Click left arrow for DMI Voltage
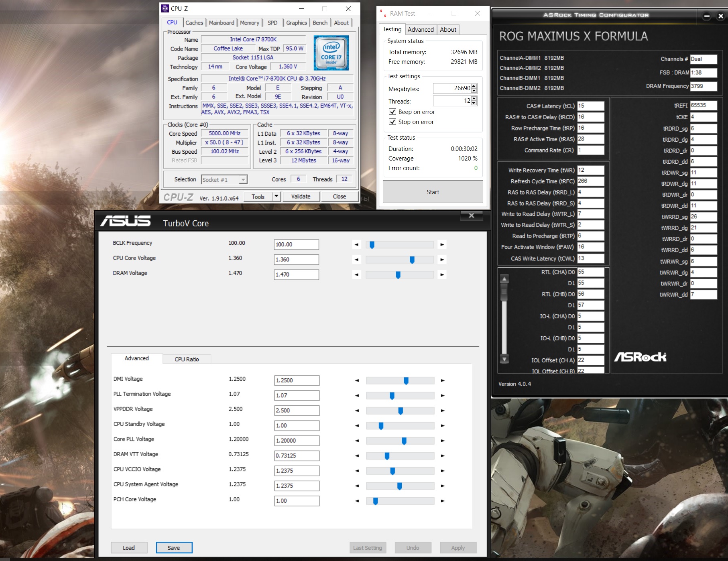This screenshot has width=728, height=561. [357, 380]
